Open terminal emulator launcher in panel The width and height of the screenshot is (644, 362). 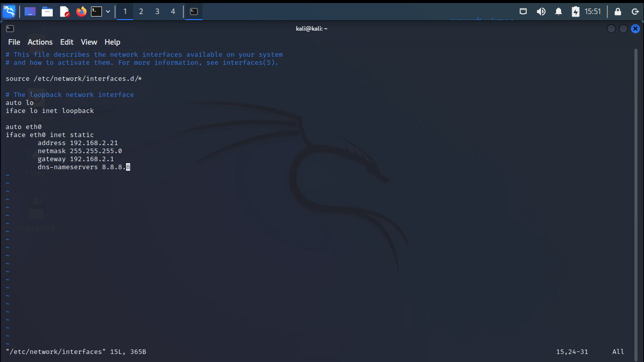(x=96, y=11)
